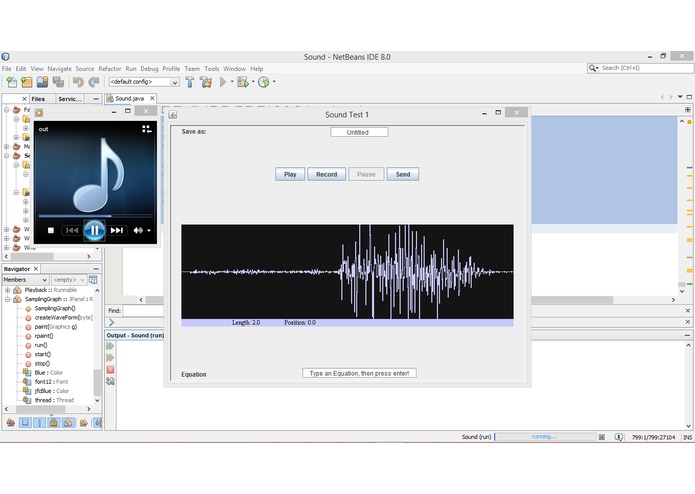Toggle the Show Inherited Members filter icon

[x=11, y=423]
